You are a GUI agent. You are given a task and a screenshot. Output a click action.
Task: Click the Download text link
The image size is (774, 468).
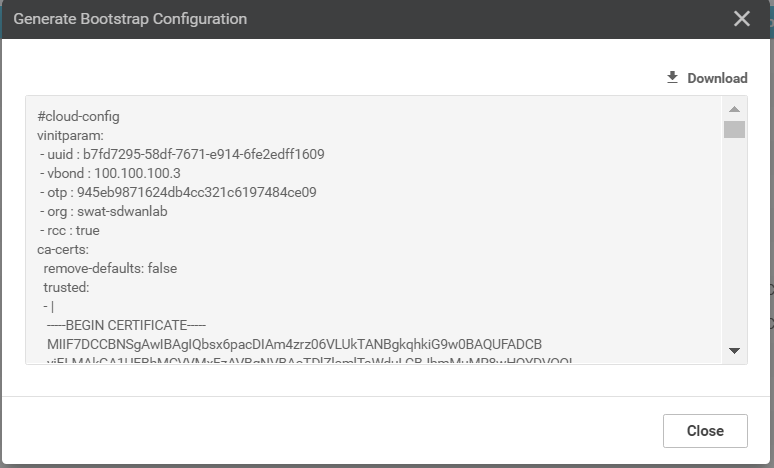tap(717, 78)
